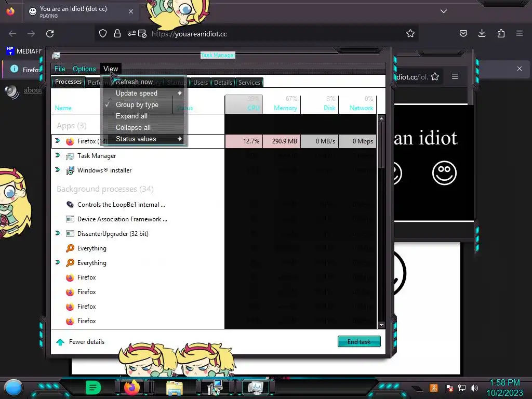
Task: Open Firefox View icon in tab strip
Action: coord(10,11)
